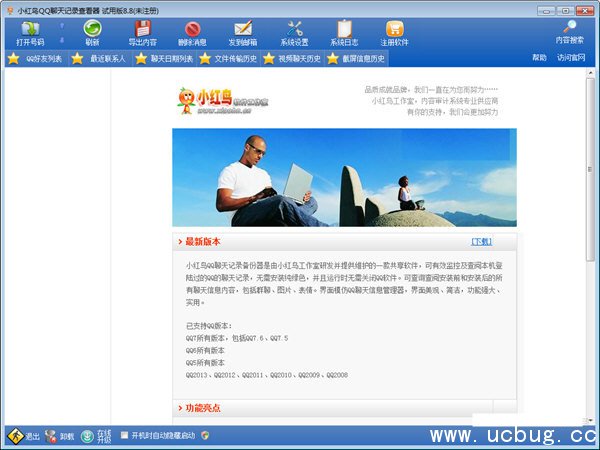Viewport: 600px width, 450px height.
Task: Switch to the 最近联系人 tab
Action: click(101, 59)
